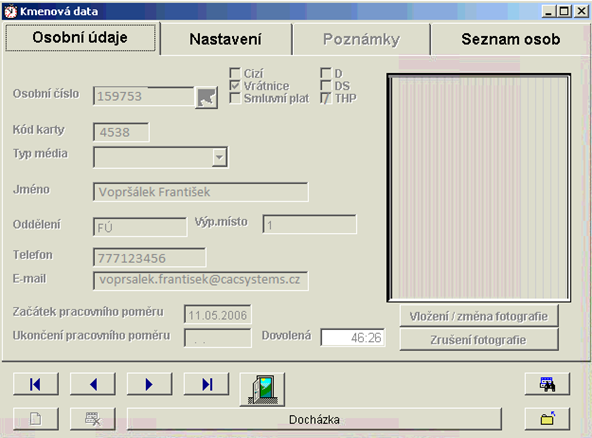Open the Poznámky tab
The height and width of the screenshot is (438, 592).
(x=361, y=39)
